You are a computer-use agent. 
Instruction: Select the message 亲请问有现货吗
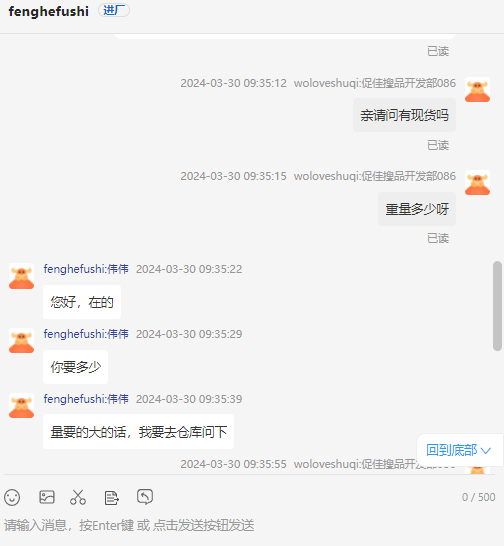(x=404, y=115)
